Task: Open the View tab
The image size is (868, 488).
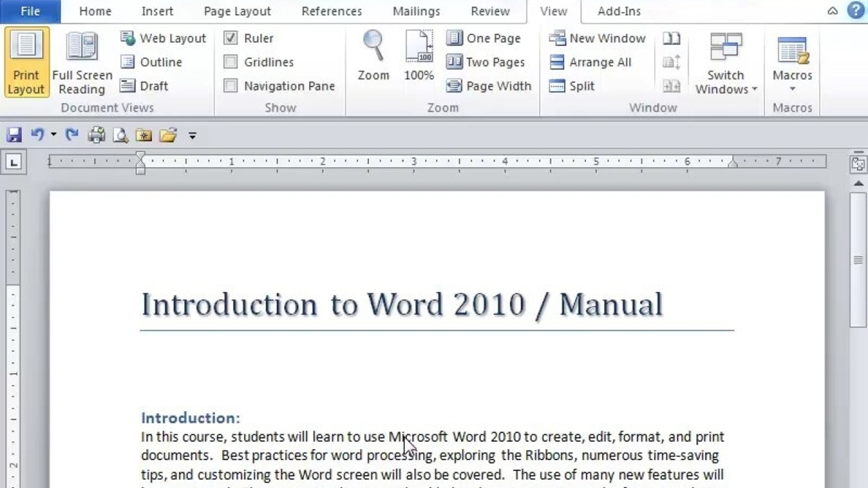Action: [554, 11]
